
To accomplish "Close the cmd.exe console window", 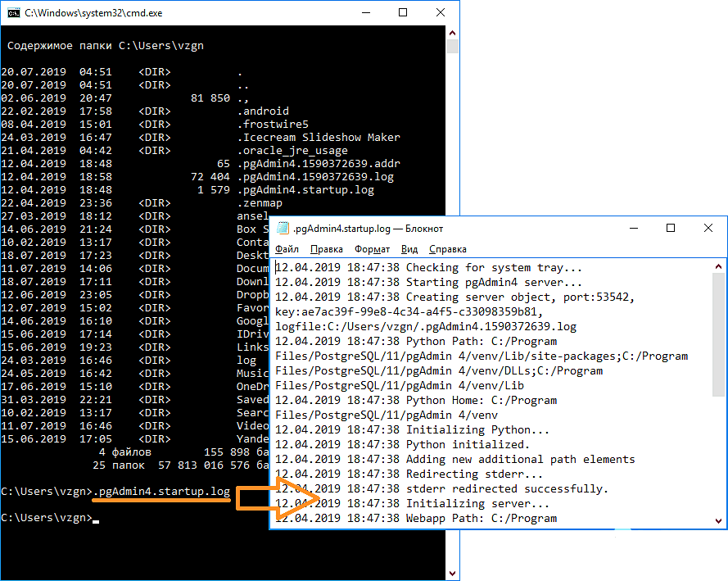I will pyautogui.click(x=441, y=13).
